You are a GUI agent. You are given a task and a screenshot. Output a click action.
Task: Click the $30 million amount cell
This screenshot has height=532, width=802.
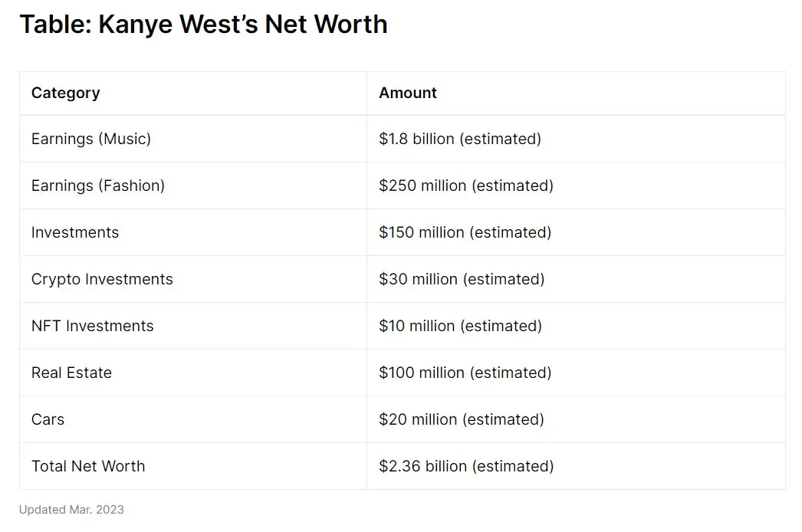tap(462, 279)
